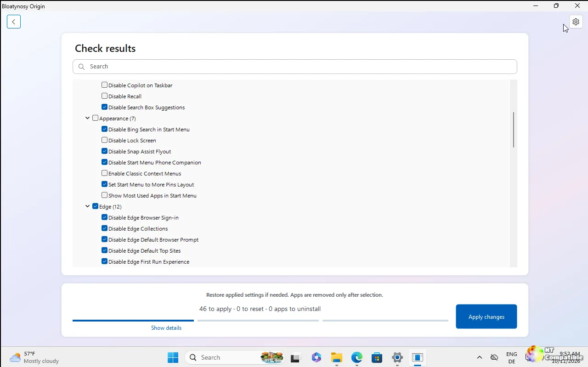Enable Disable Copilot on Taskbar checkbox
Screen dimensions: 588x367
tap(104, 85)
